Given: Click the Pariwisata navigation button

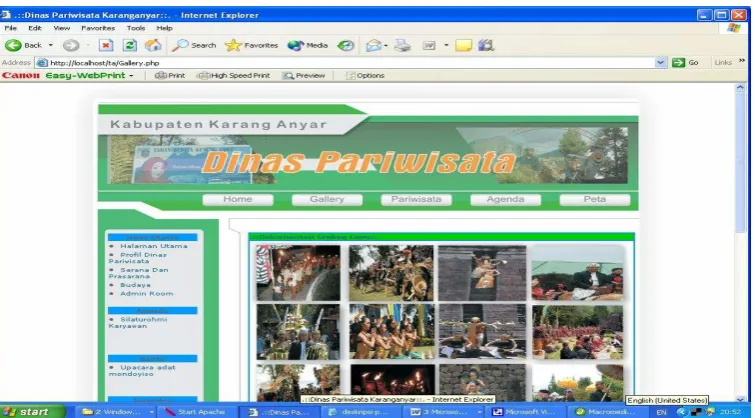Looking at the screenshot, I should 416,199.
